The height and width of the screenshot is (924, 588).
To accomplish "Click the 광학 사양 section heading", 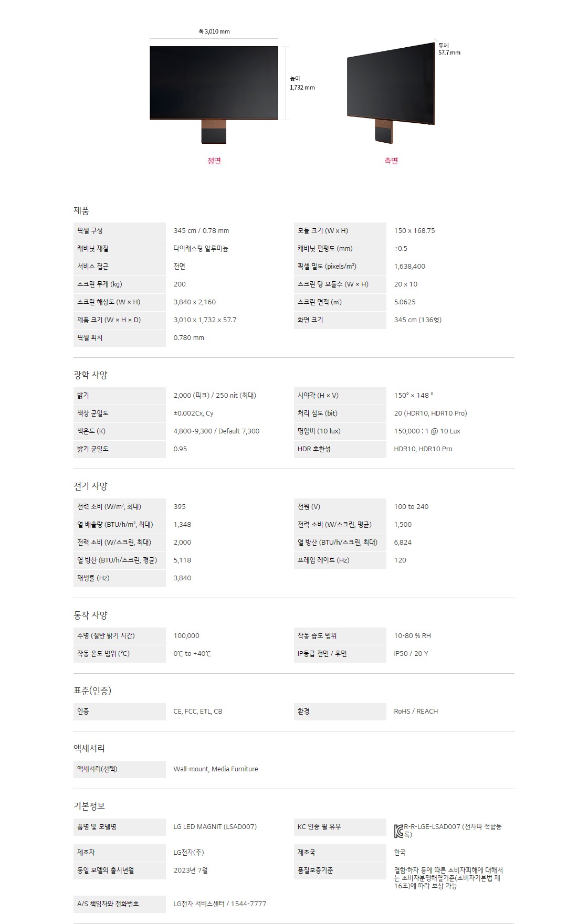I will [90, 375].
